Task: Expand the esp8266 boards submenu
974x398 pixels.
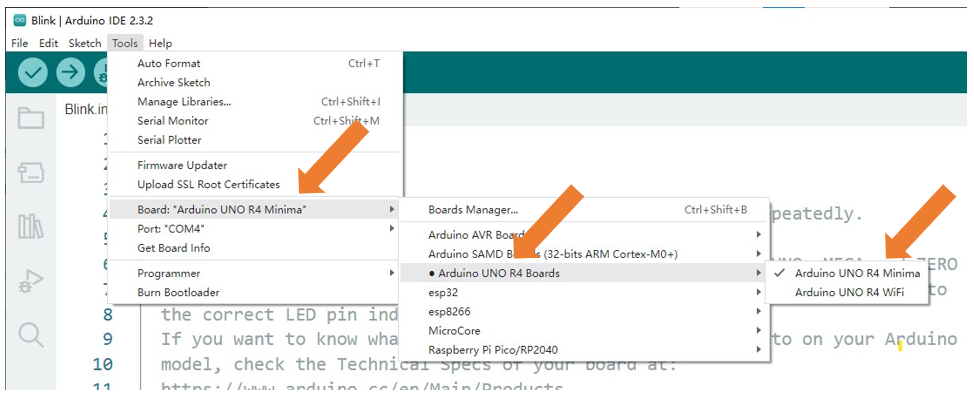Action: click(x=584, y=311)
